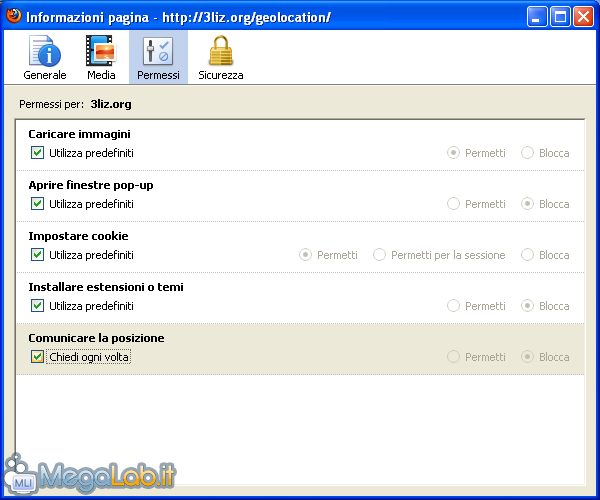Uncheck Utilizza predefiniti for Impostare cookie
Screen dimensions: 600x500
coord(37,254)
